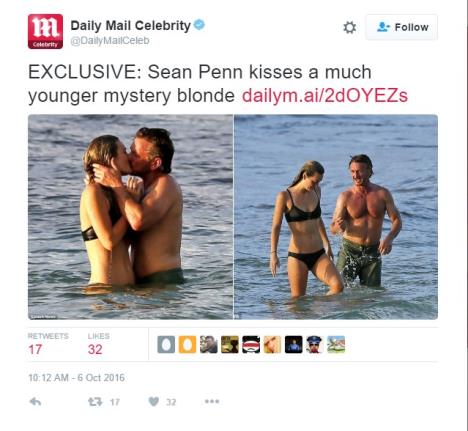Open the right photo of couple walking
Image resolution: width=468 pixels, height=431 pixels.
[x=336, y=217]
